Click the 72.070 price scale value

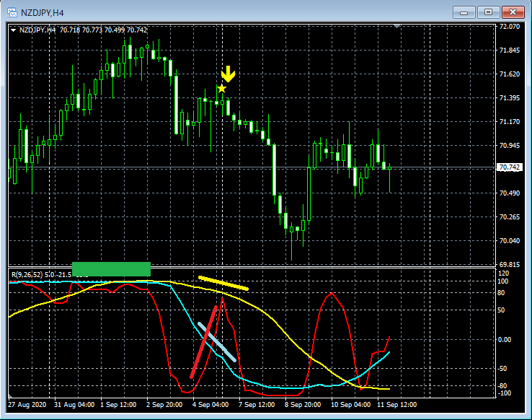coord(509,27)
